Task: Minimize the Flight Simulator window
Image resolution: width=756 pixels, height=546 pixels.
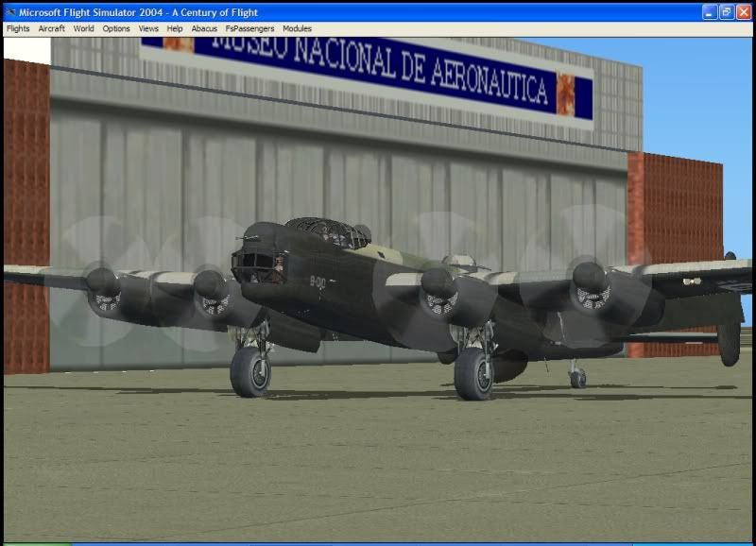Action: [x=710, y=12]
